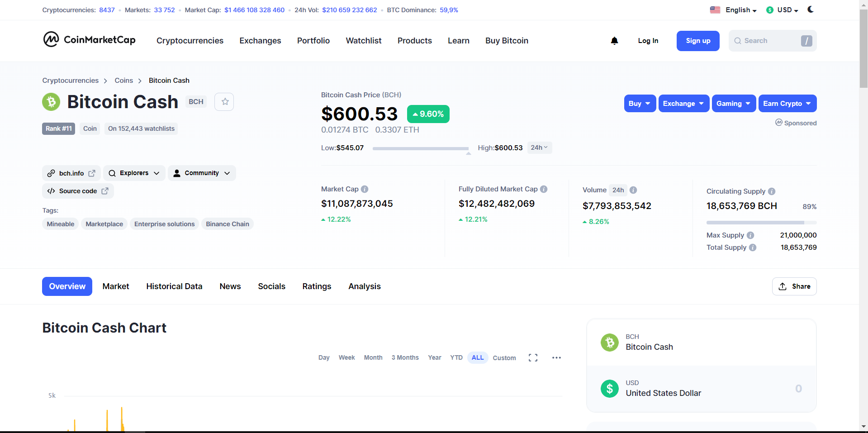Click the Log In button

pyautogui.click(x=648, y=41)
